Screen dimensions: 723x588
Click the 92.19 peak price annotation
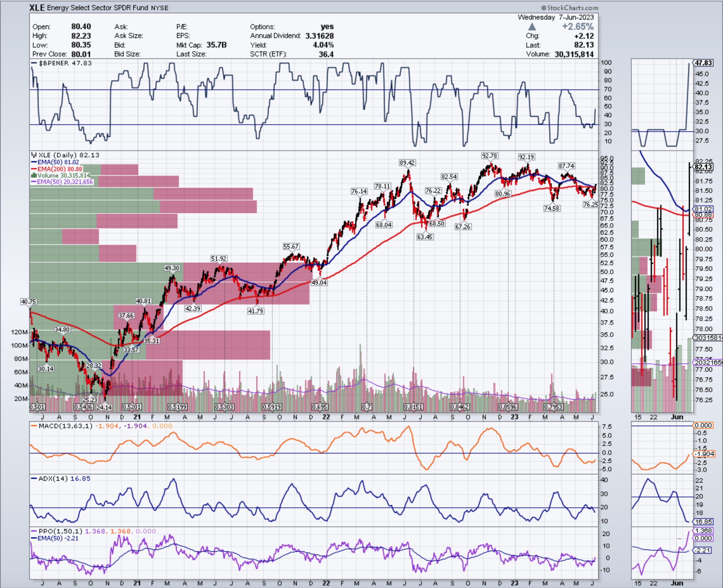(x=527, y=157)
